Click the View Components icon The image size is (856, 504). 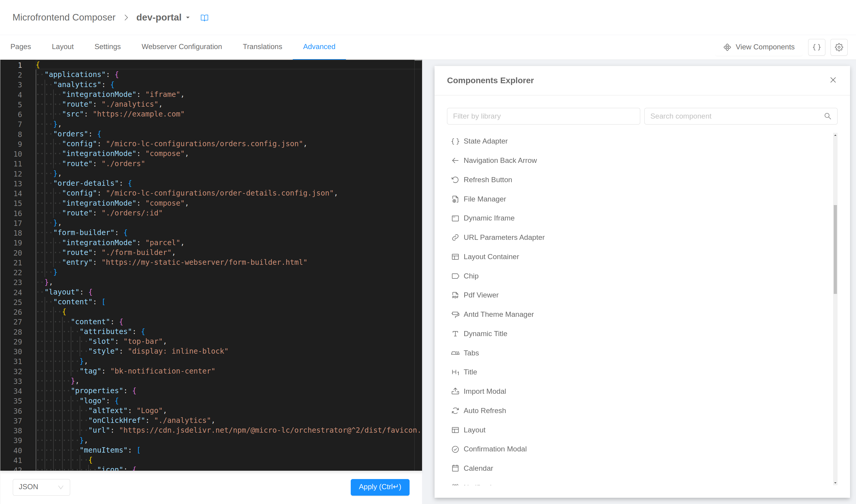tap(727, 47)
